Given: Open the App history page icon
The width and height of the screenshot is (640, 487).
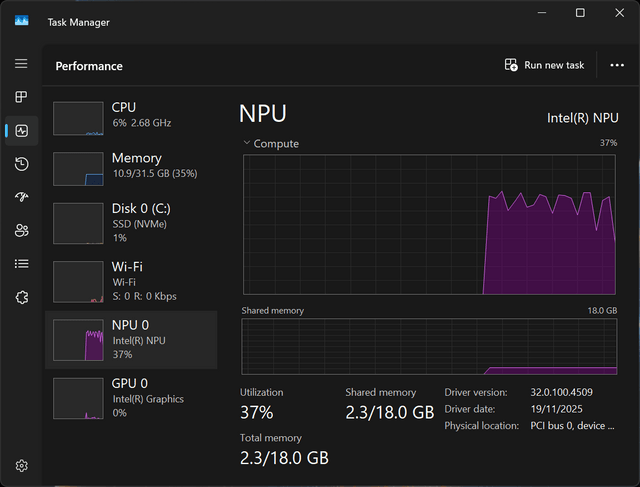Looking at the screenshot, I should coord(22,164).
